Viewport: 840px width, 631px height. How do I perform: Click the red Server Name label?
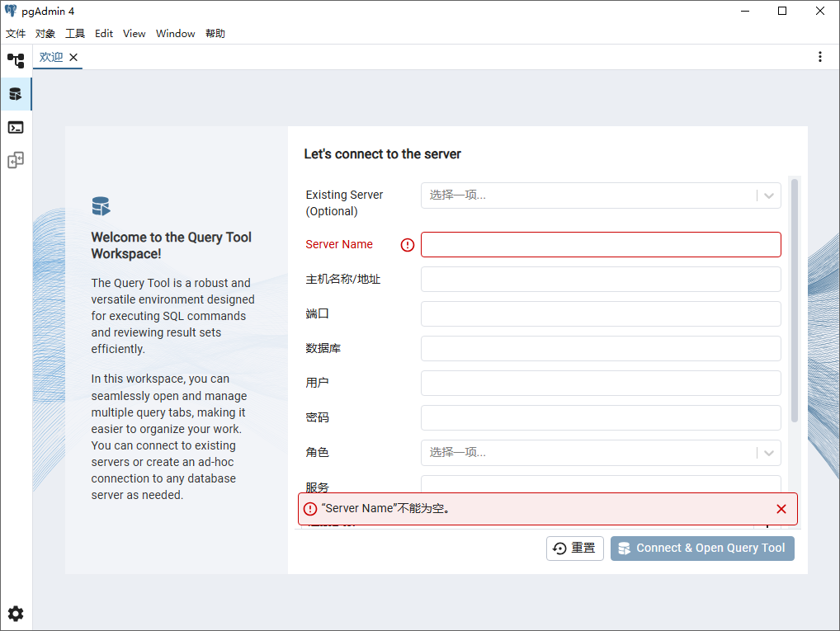(x=339, y=245)
